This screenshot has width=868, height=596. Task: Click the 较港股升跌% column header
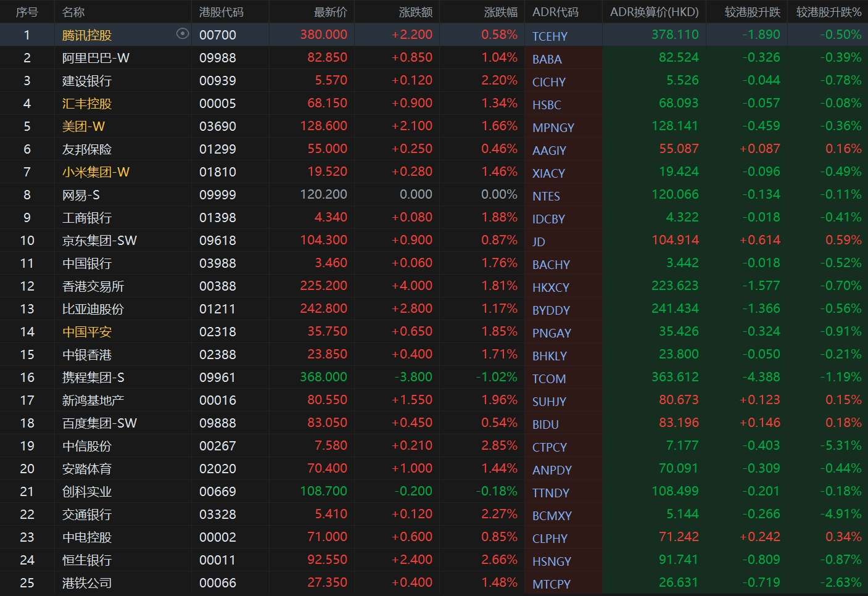coord(829,12)
